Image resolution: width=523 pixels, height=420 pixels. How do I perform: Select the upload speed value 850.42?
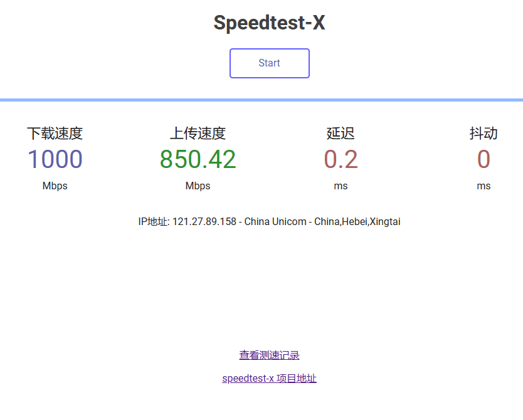[x=198, y=159]
